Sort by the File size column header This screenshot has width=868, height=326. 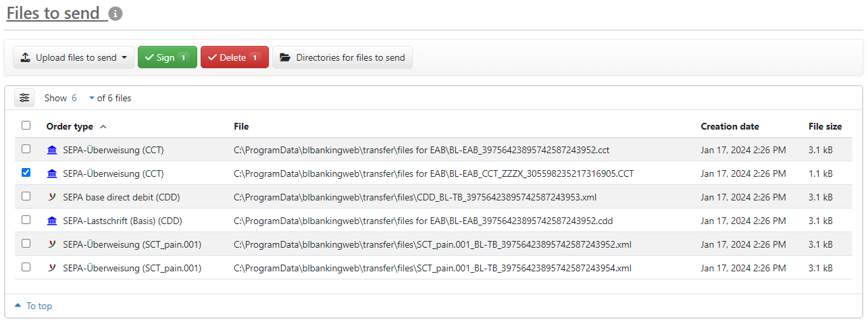[x=825, y=126]
